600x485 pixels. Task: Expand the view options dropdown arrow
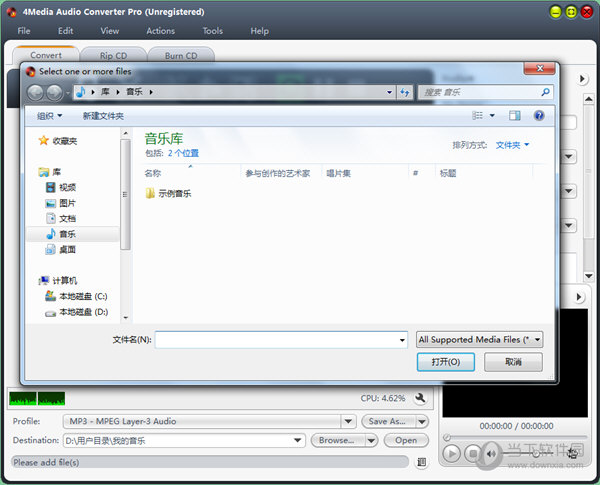(x=492, y=115)
